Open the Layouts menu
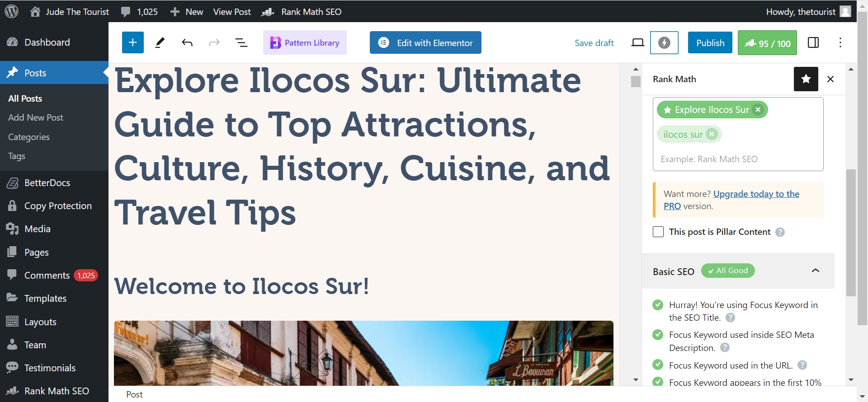 (x=54, y=322)
